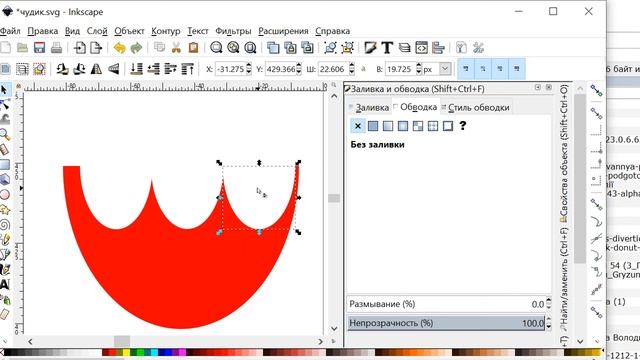Select the Text tool (A) in the toolbox
640x360 pixels.
(x=4, y=284)
